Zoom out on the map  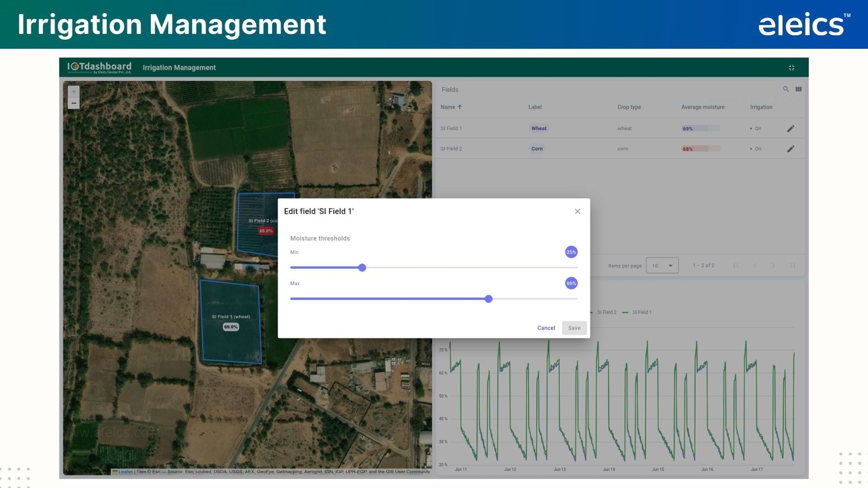pos(74,103)
